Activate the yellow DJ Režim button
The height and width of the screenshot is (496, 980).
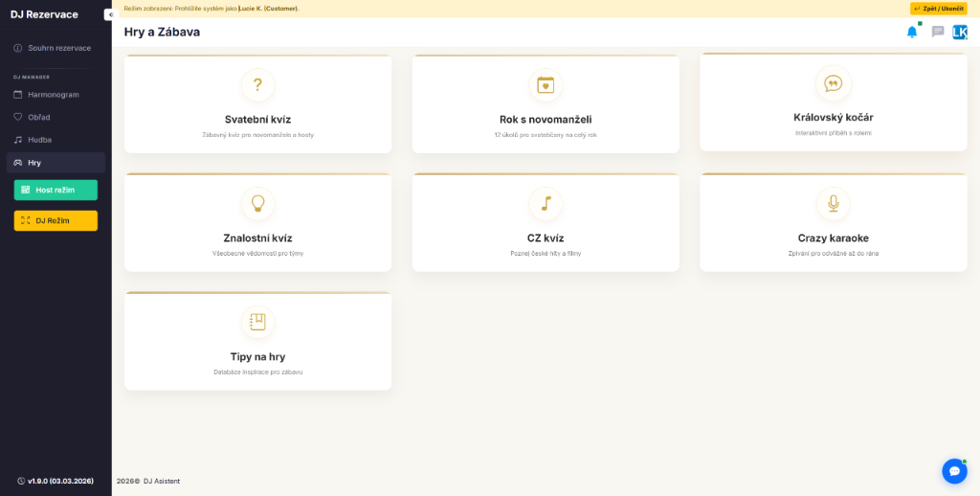56,220
